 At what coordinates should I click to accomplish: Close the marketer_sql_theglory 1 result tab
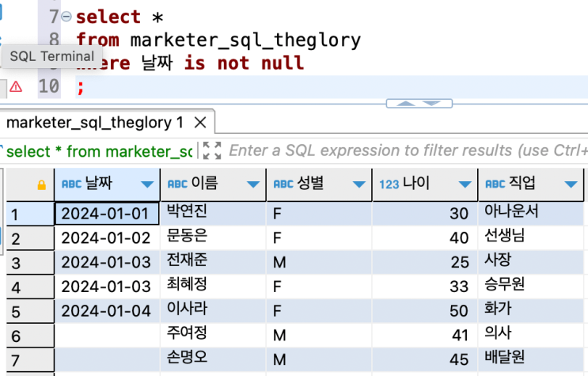pyautogui.click(x=200, y=123)
